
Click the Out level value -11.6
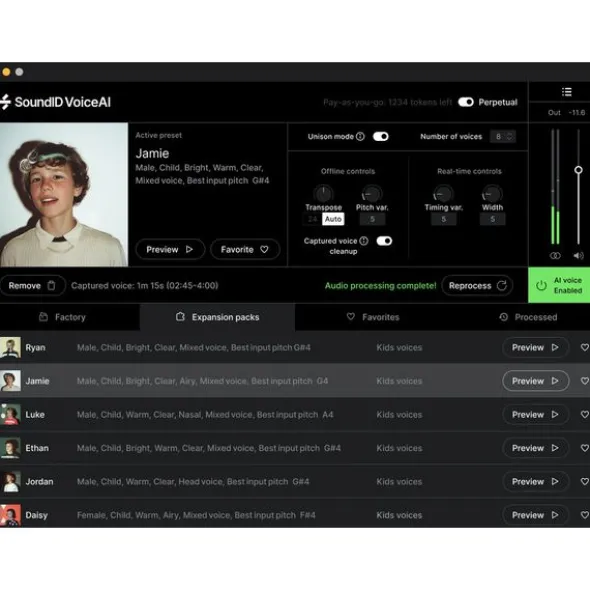[x=577, y=112]
